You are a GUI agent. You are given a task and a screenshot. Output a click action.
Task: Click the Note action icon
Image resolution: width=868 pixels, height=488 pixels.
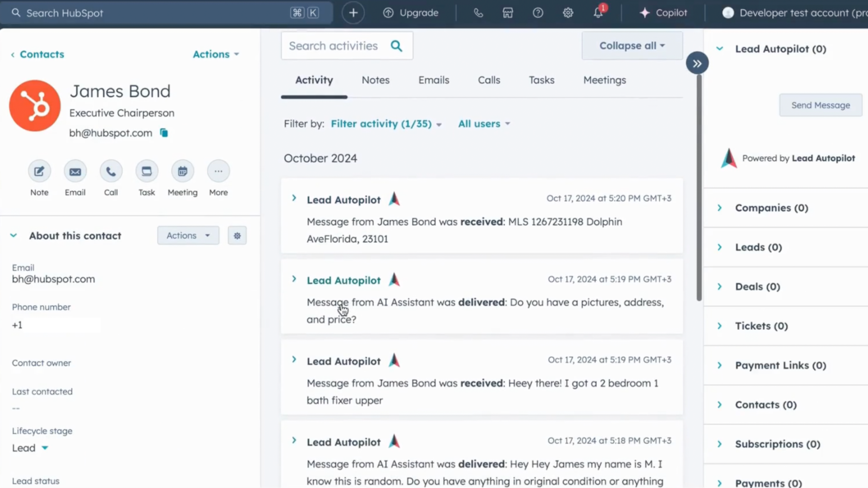pos(39,172)
